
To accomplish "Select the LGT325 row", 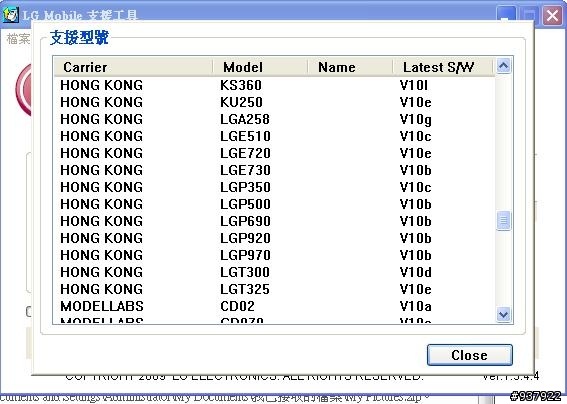I will [x=274, y=289].
